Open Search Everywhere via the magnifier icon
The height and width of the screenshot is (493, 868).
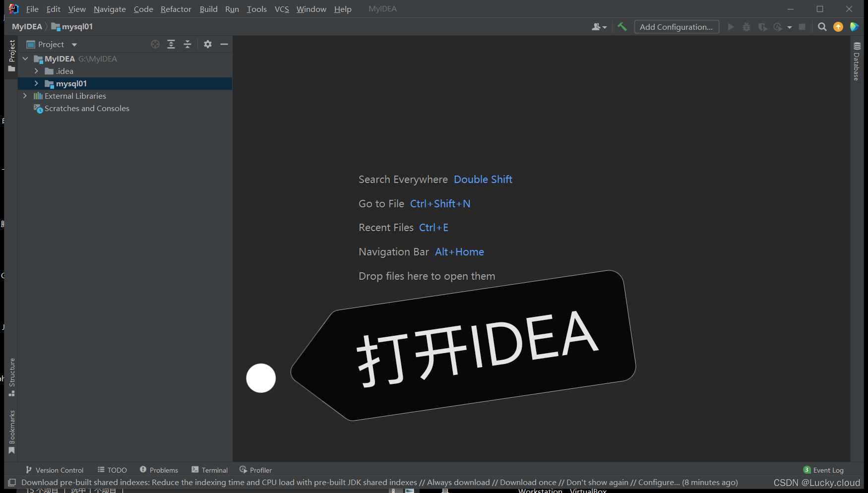(822, 27)
